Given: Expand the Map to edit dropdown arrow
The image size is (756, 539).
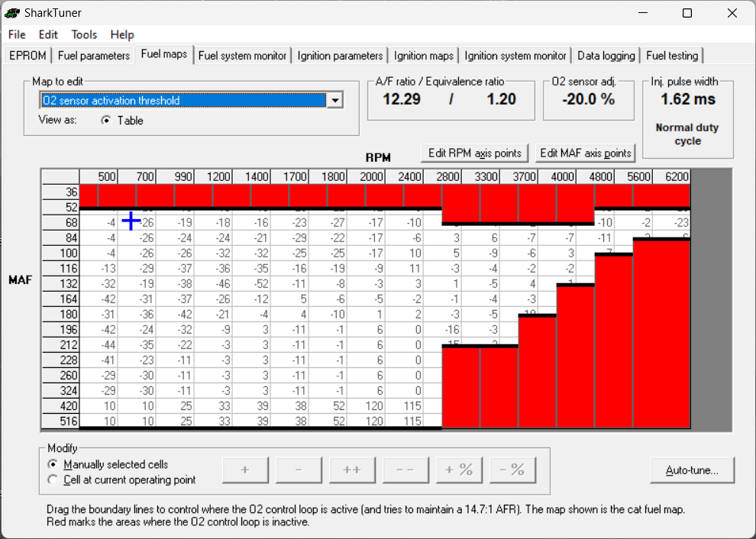Looking at the screenshot, I should click(334, 100).
